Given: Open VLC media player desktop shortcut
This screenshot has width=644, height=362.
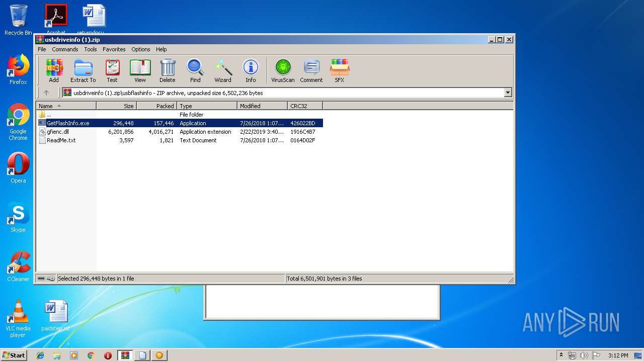Looking at the screenshot, I should click(18, 319).
